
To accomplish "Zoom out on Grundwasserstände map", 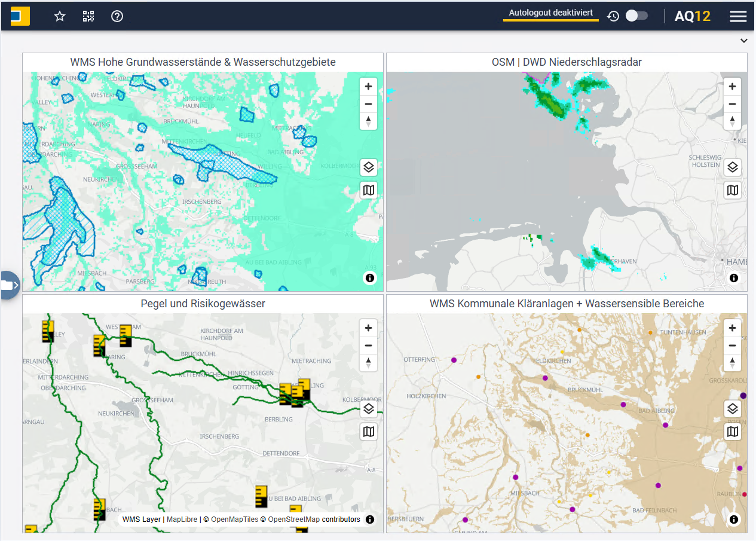I will pos(369,104).
